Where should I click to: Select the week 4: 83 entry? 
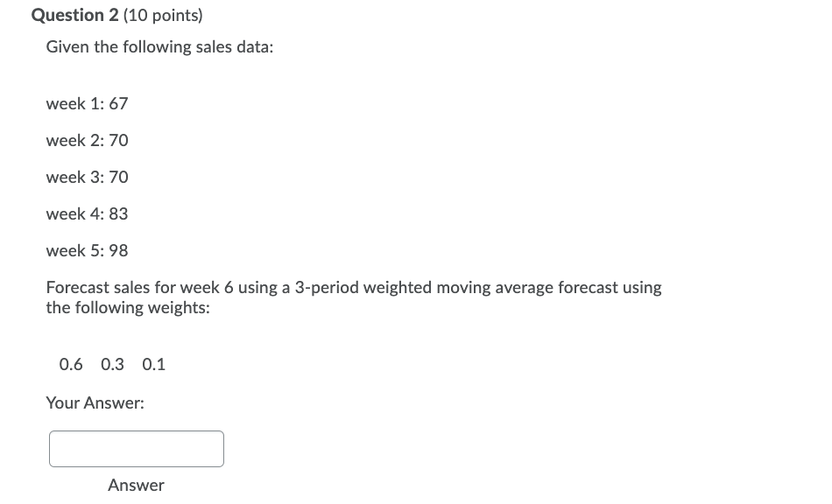click(x=87, y=213)
